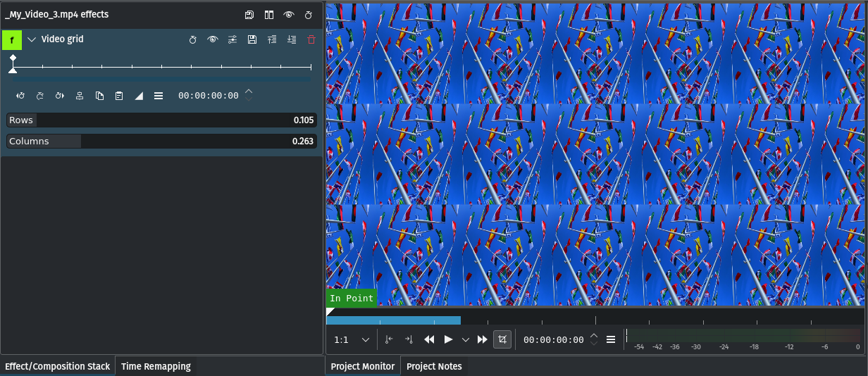Viewport: 868px width, 376px height.
Task: Open the Video grid presets sliders icon
Action: [x=232, y=40]
